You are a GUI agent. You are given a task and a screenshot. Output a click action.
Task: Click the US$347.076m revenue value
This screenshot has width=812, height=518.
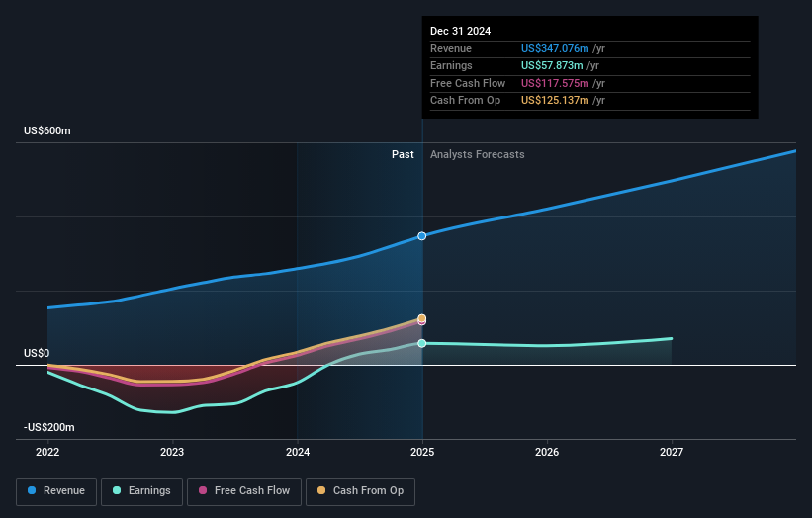tap(555, 48)
